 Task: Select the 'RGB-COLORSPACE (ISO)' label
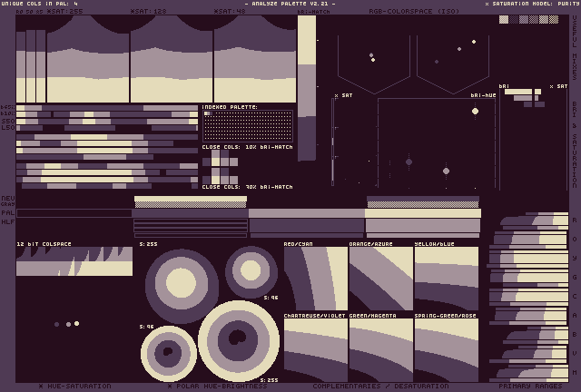pos(414,11)
